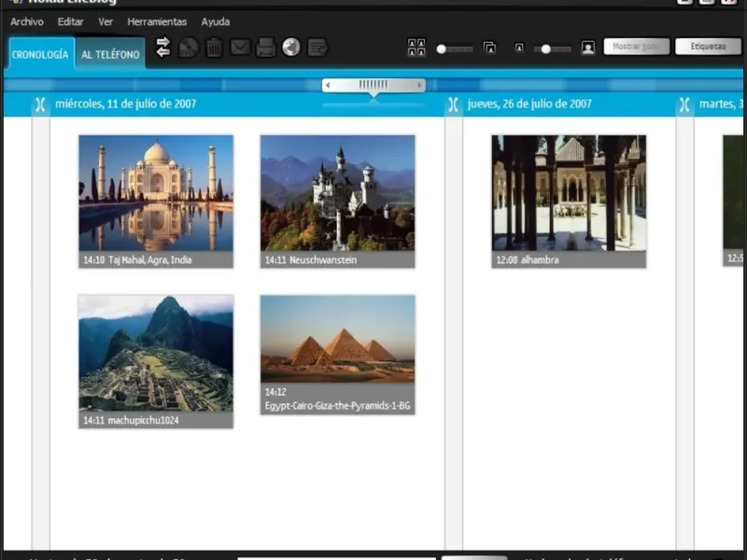The height and width of the screenshot is (560, 747).
Task: Click the printer icon in toolbar
Action: tap(266, 47)
